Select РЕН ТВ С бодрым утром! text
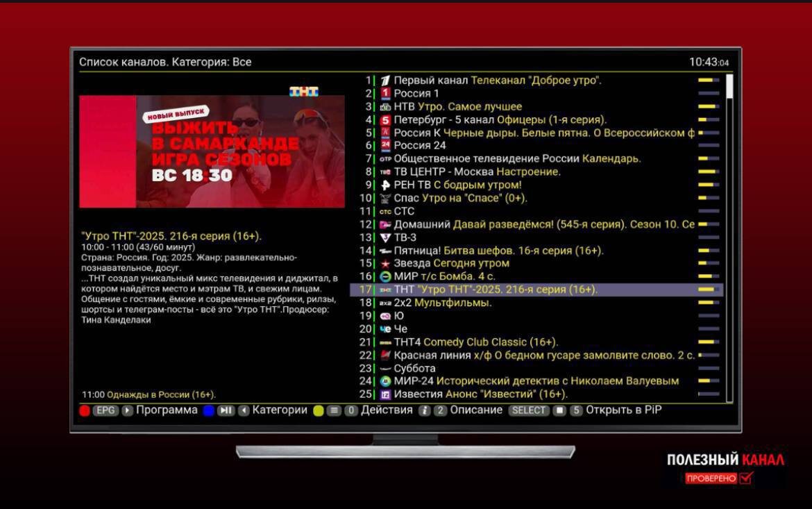 [458, 185]
